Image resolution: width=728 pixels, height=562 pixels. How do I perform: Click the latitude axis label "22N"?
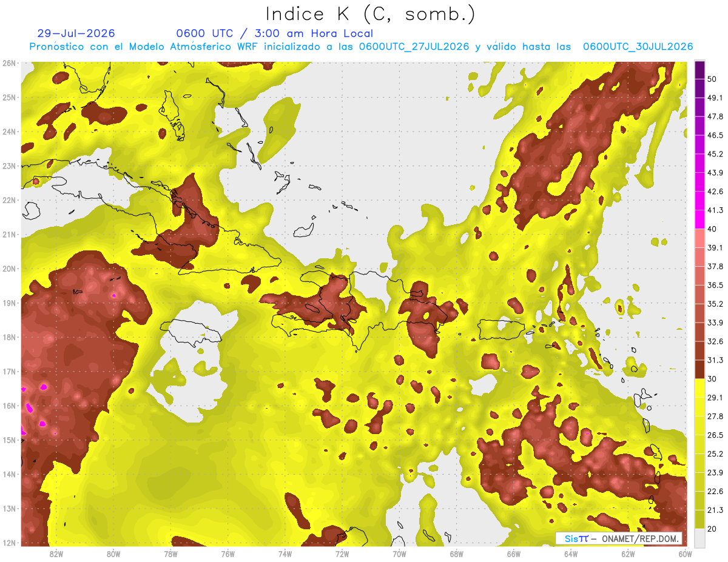coord(9,200)
